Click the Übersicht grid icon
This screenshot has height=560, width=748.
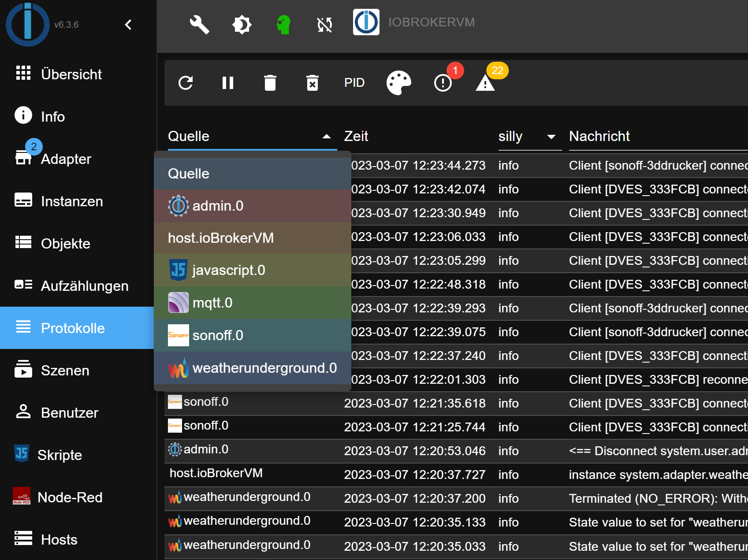23,73
